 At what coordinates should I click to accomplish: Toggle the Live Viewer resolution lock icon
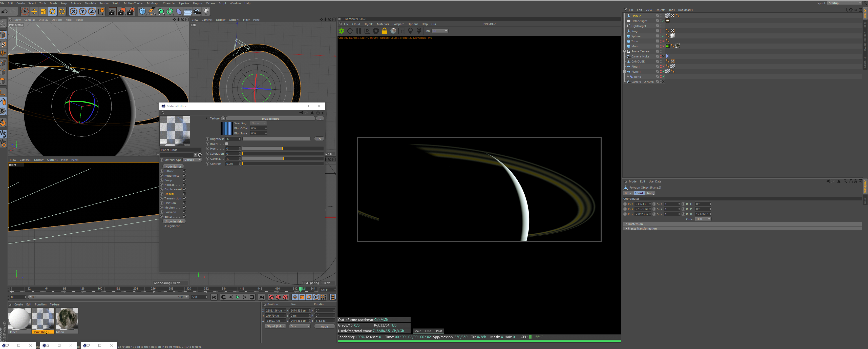384,31
